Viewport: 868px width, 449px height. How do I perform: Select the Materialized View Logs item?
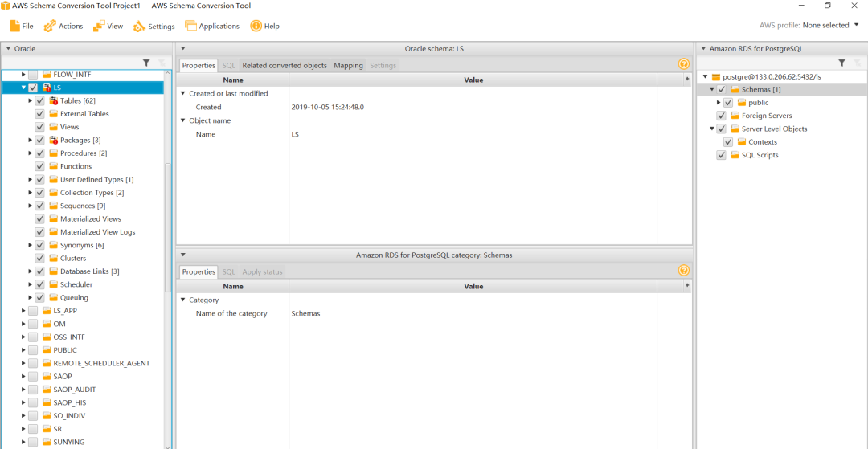[x=97, y=232]
